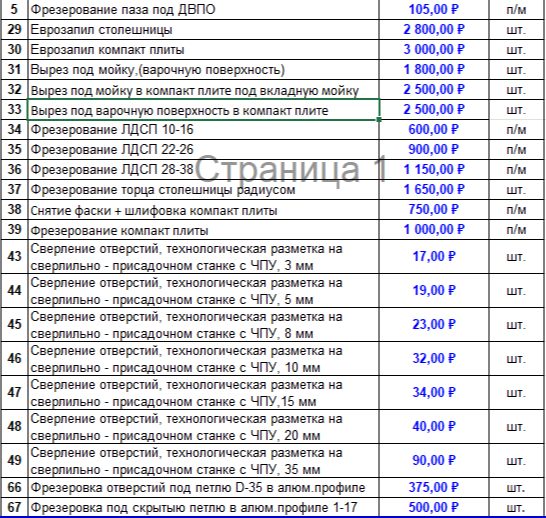Select 'Еврозапил столешницы' cell
This screenshot has width=546, height=518.
point(203,30)
